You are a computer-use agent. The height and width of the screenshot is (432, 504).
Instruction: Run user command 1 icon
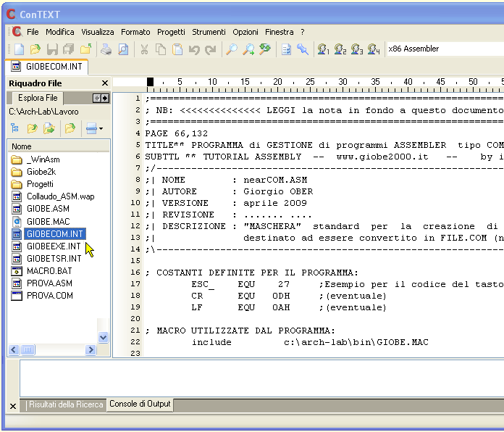pyautogui.click(x=323, y=49)
